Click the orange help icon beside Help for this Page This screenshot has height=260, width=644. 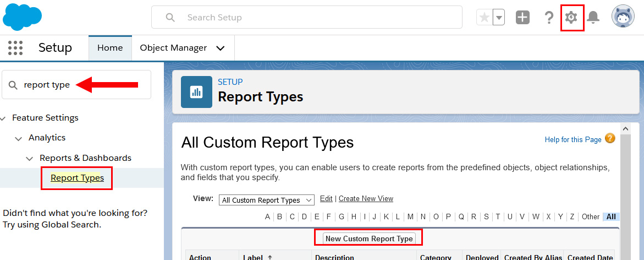(x=610, y=138)
